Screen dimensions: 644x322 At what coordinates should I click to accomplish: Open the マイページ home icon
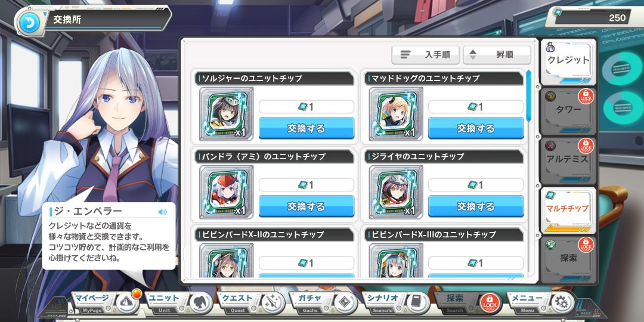pos(128,303)
